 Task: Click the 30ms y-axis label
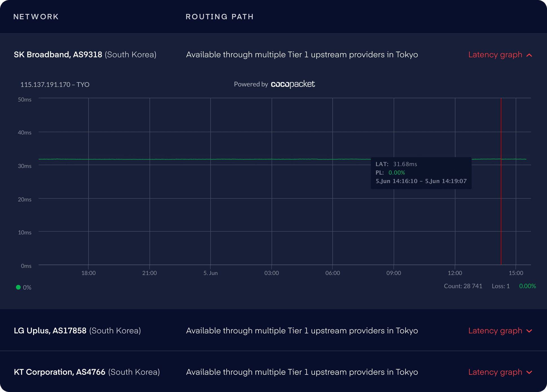tap(25, 166)
